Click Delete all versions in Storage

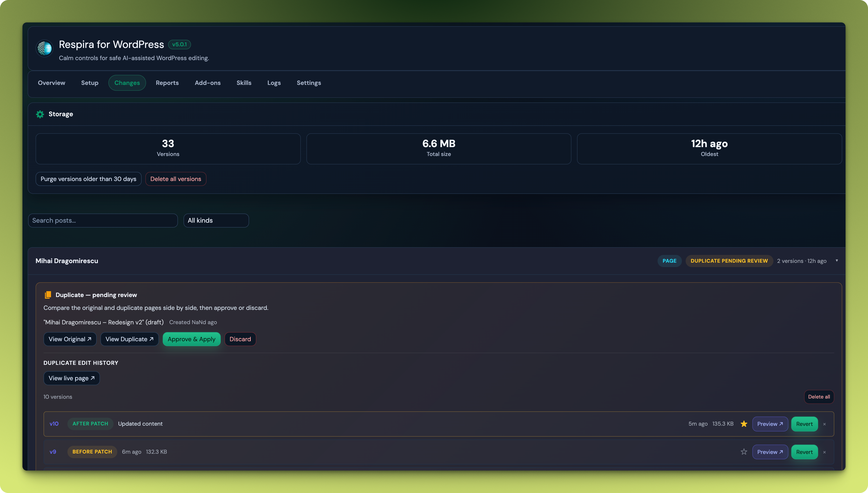pos(176,179)
